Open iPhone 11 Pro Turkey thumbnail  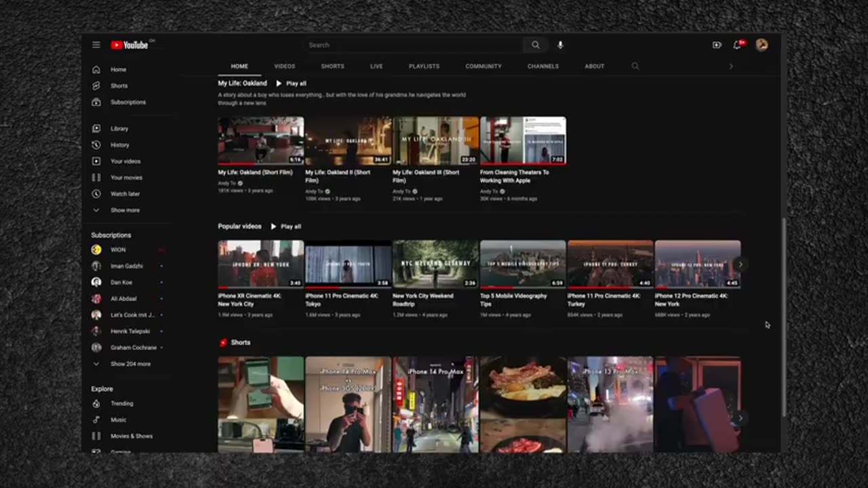point(610,264)
